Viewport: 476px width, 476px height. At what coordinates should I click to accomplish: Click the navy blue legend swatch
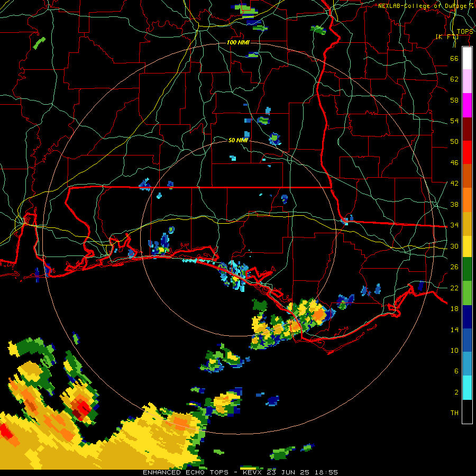point(467,317)
